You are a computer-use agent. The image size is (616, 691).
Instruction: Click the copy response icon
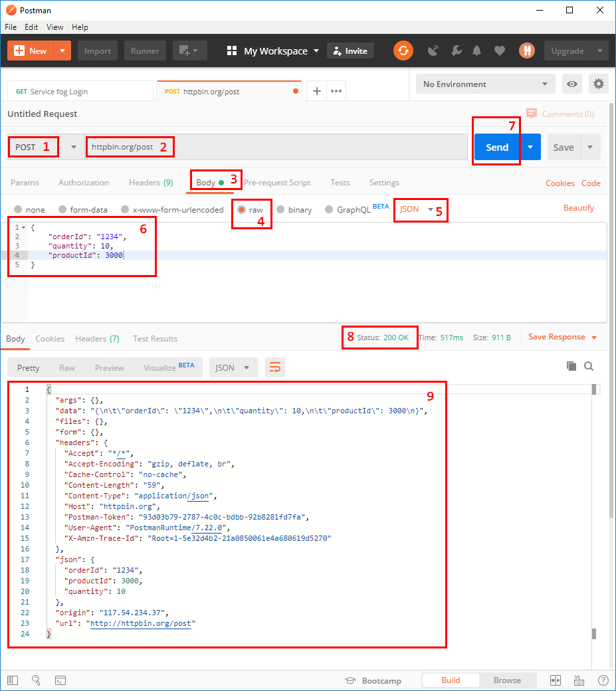[571, 365]
